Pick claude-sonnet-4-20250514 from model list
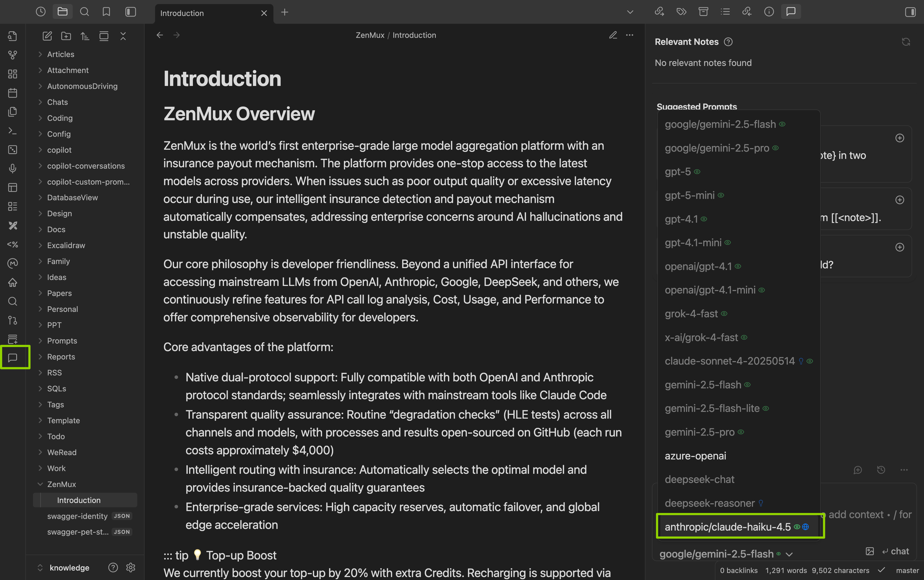The width and height of the screenshot is (924, 580). pos(739,361)
